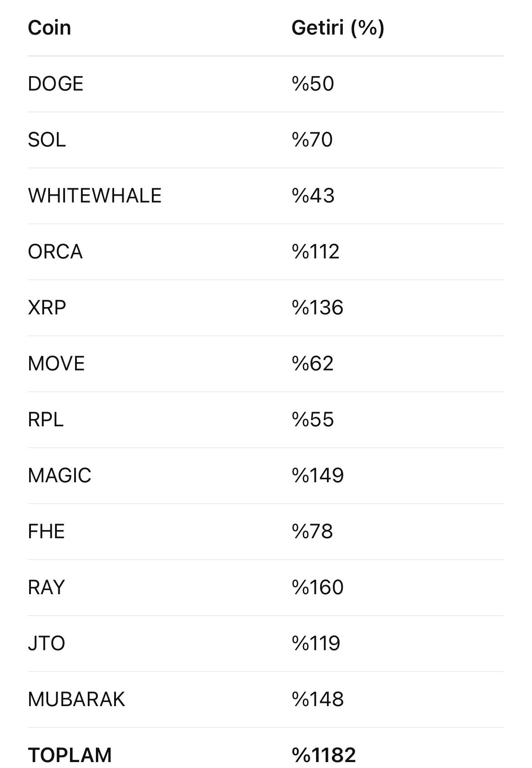
Task: Click the TOPLAM total label
Action: (x=70, y=755)
